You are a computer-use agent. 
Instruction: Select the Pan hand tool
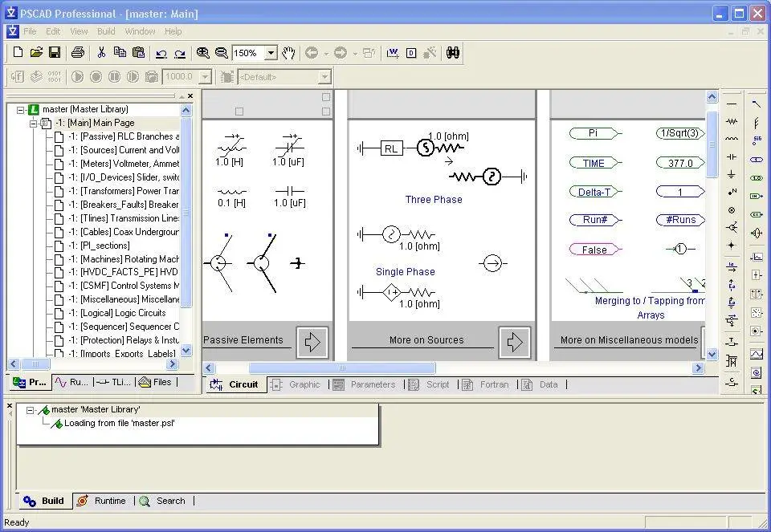tap(288, 53)
